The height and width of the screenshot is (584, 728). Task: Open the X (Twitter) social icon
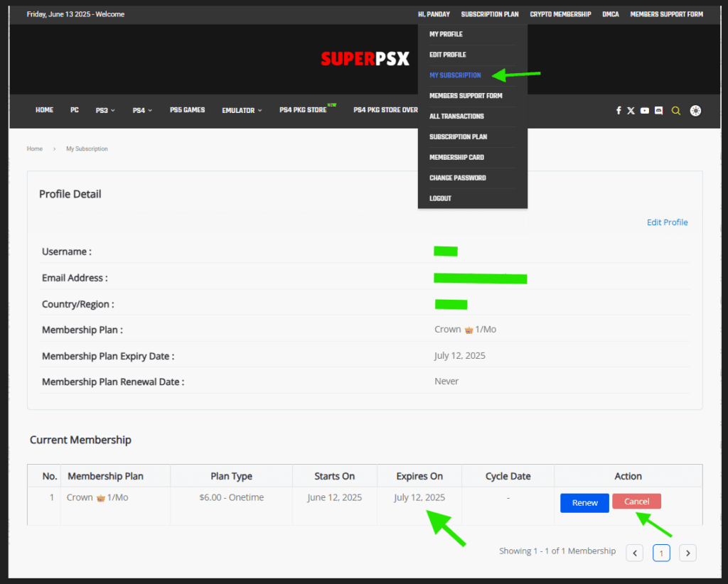pyautogui.click(x=631, y=110)
